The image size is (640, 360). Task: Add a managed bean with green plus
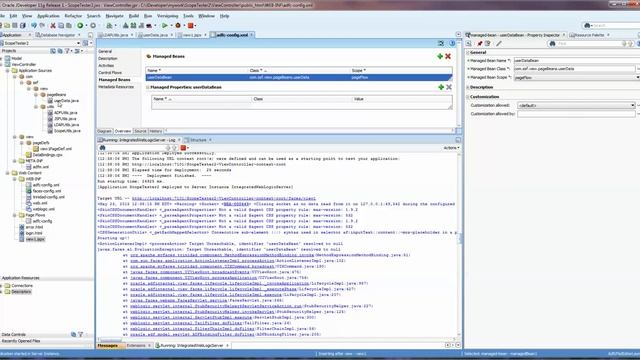coord(440,56)
